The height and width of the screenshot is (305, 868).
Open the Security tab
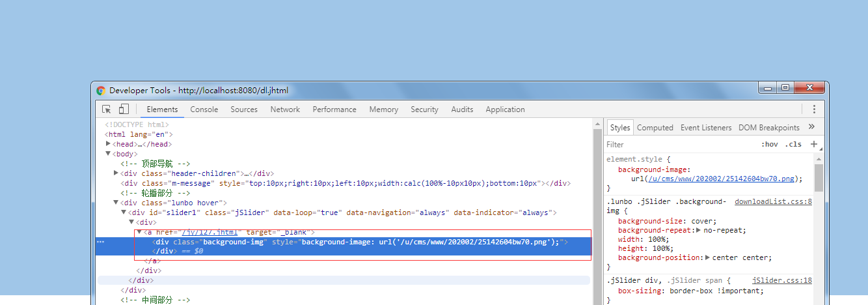(x=425, y=109)
